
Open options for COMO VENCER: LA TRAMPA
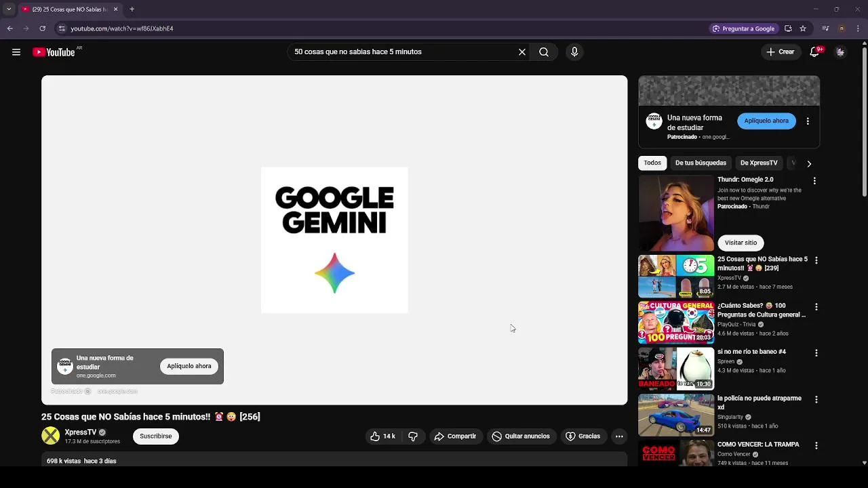[x=816, y=446]
